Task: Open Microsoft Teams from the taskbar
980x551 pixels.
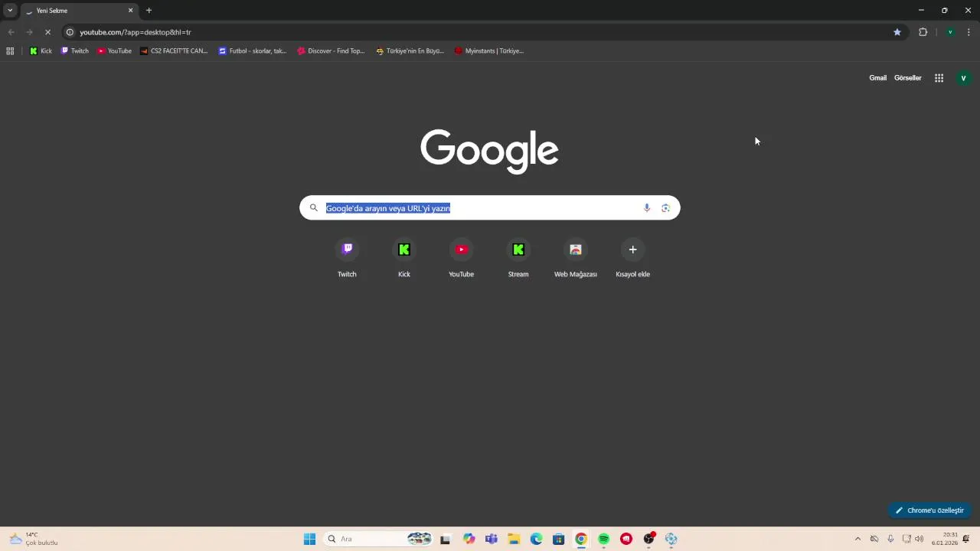Action: pos(492,539)
